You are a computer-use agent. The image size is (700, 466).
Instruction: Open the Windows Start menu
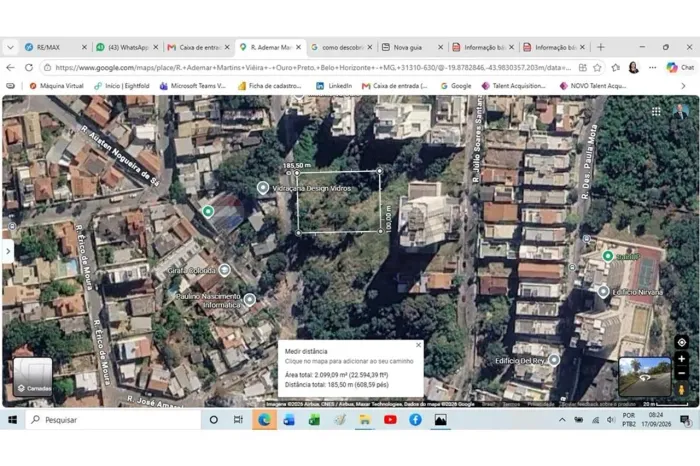pyautogui.click(x=12, y=420)
